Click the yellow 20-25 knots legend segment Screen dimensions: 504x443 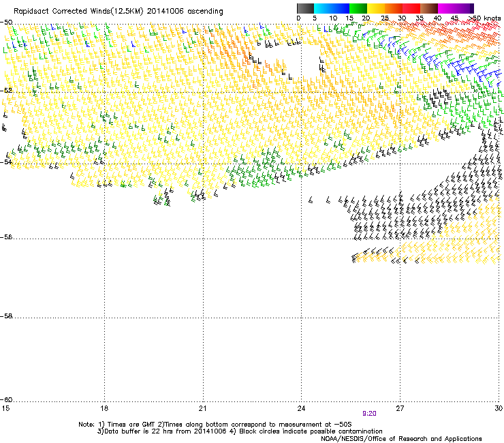tap(376, 8)
